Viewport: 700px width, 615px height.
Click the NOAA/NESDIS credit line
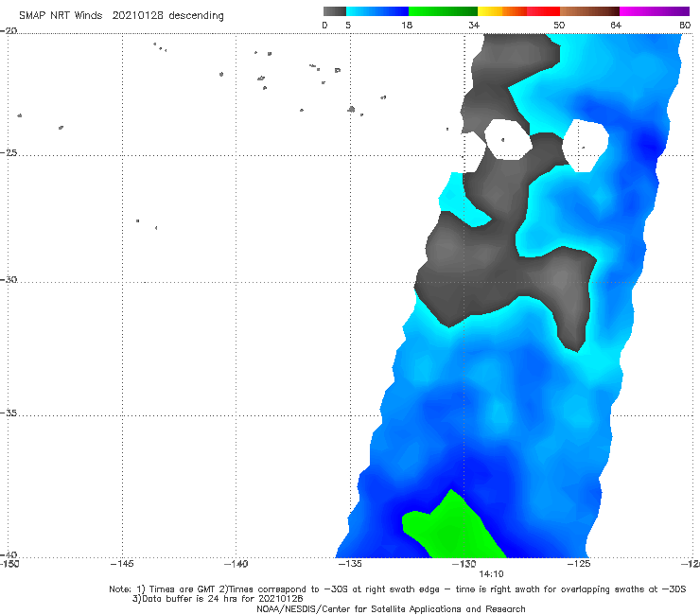391,609
